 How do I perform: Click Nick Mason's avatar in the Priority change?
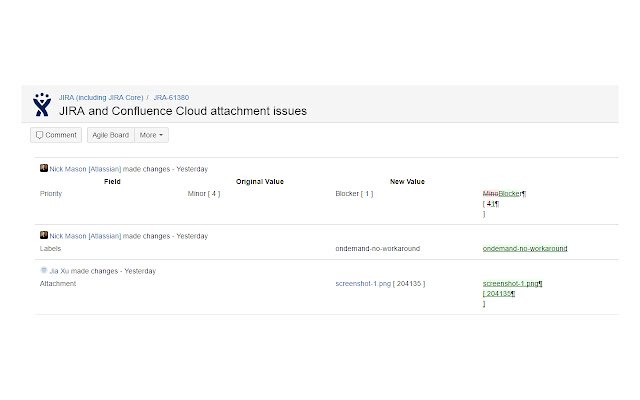point(44,168)
